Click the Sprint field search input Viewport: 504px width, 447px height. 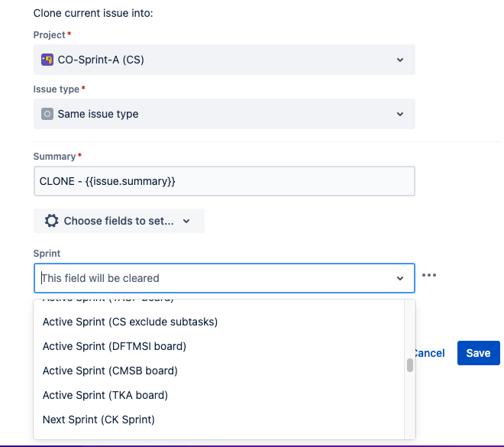pyautogui.click(x=214, y=278)
